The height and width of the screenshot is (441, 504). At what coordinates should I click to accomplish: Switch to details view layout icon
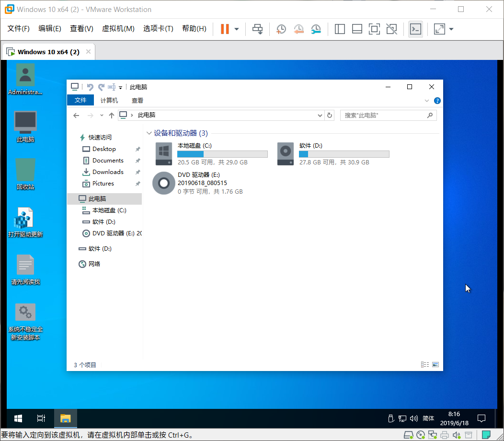(x=425, y=364)
